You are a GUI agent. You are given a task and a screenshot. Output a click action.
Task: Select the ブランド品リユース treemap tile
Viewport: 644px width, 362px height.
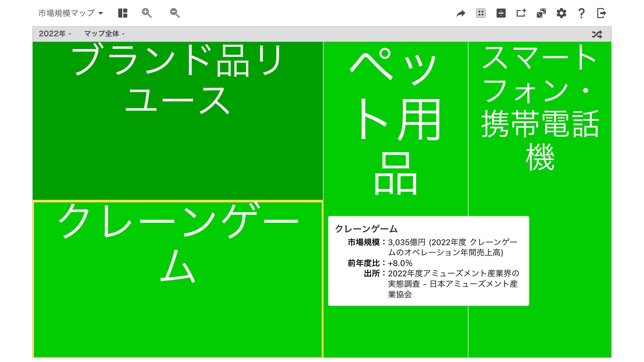[x=178, y=121]
